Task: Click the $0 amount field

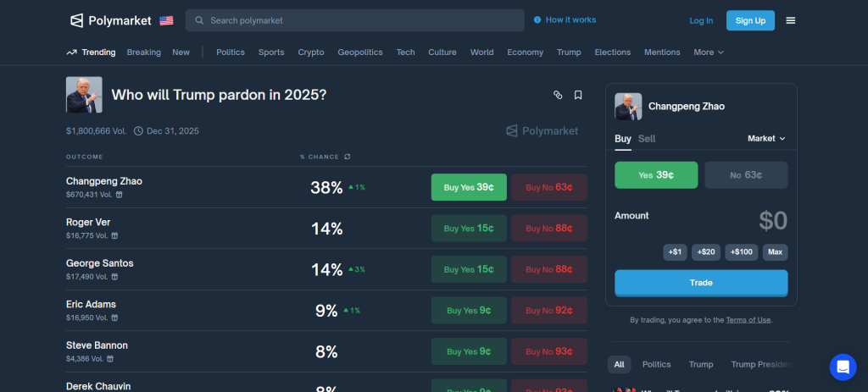Action: point(773,221)
